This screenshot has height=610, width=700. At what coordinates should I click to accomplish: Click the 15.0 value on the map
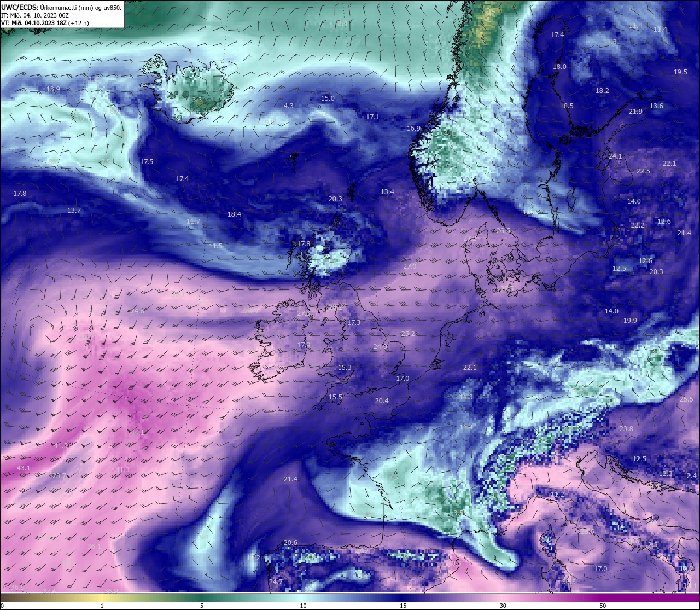tap(328, 98)
